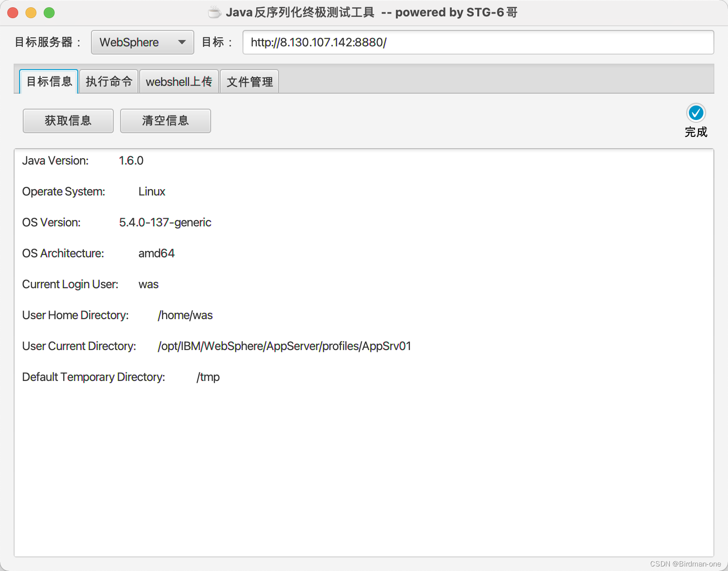Click the window title text
728x571 pixels.
pyautogui.click(x=372, y=12)
